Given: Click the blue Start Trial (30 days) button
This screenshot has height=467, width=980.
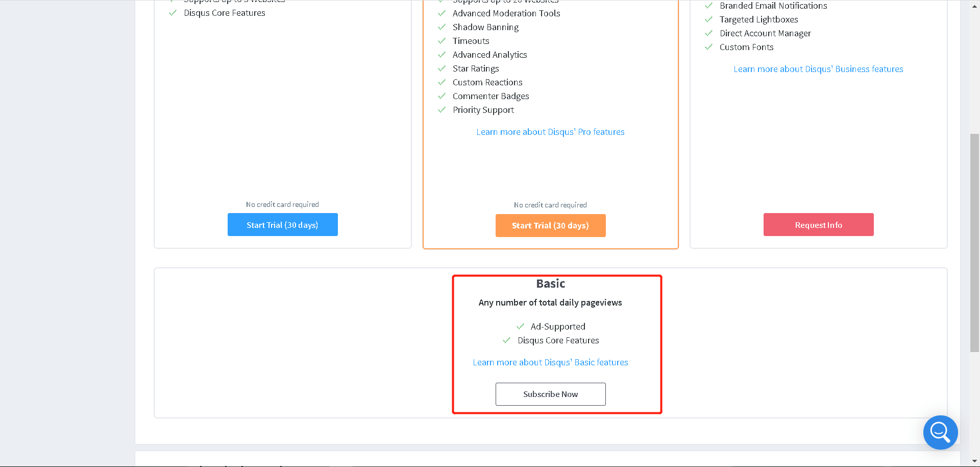Looking at the screenshot, I should pyautogui.click(x=282, y=225).
